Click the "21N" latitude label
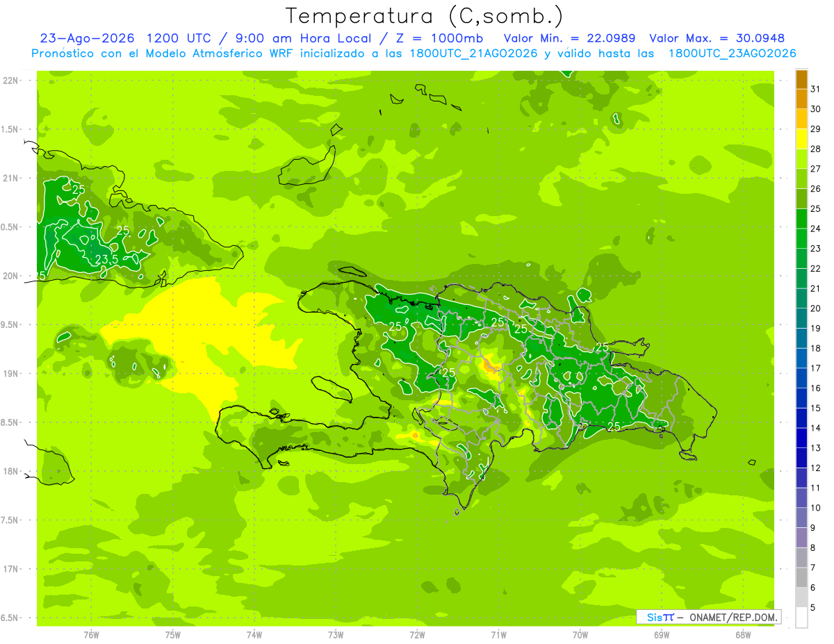The width and height of the screenshot is (834, 644). click(11, 179)
